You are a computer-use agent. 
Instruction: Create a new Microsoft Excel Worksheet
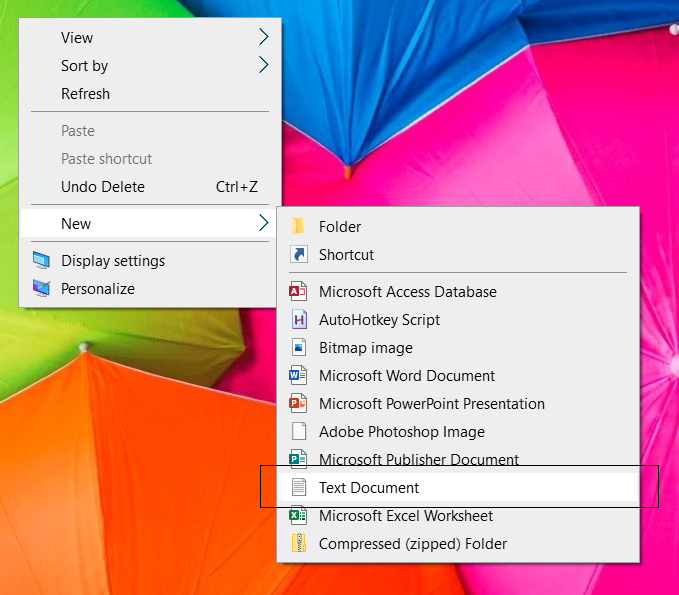tap(458, 515)
